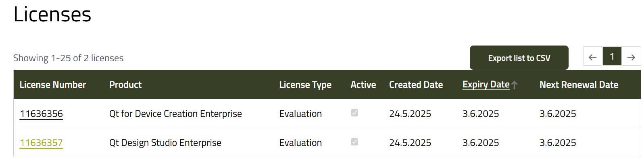Click Evaluation type for license 11636357
Viewport: 644px width, 168px height.
[300, 143]
